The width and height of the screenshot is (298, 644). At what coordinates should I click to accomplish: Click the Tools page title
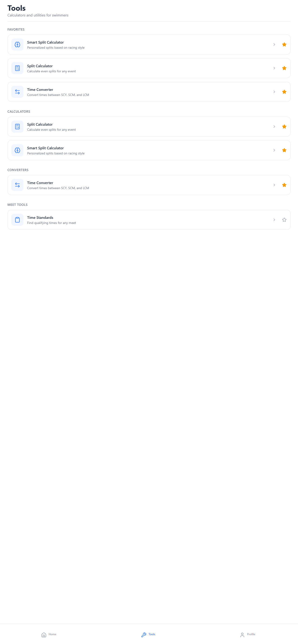click(x=16, y=8)
